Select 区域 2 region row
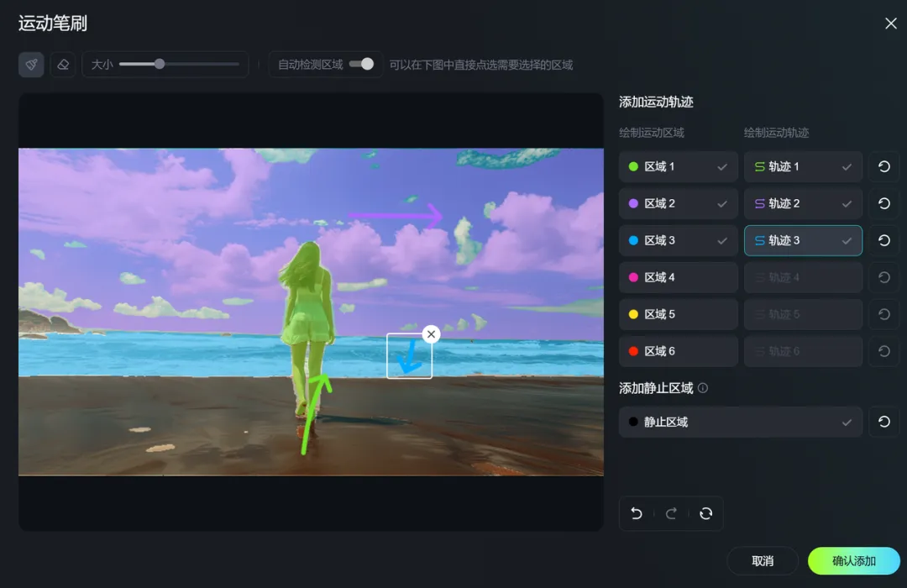 tap(678, 204)
